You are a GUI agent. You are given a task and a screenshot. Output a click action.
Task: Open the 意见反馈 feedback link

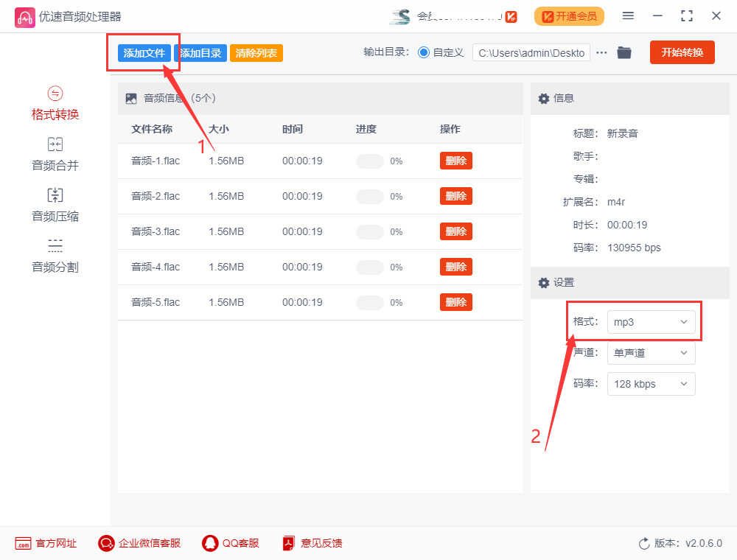tap(312, 543)
